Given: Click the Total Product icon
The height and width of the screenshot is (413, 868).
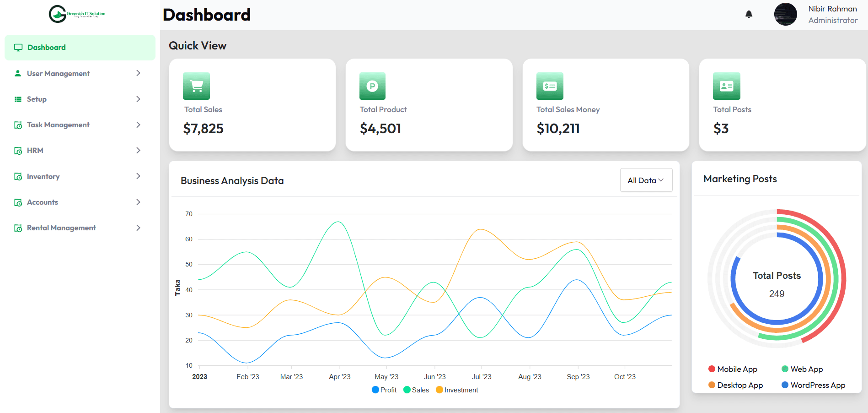Looking at the screenshot, I should click(372, 86).
